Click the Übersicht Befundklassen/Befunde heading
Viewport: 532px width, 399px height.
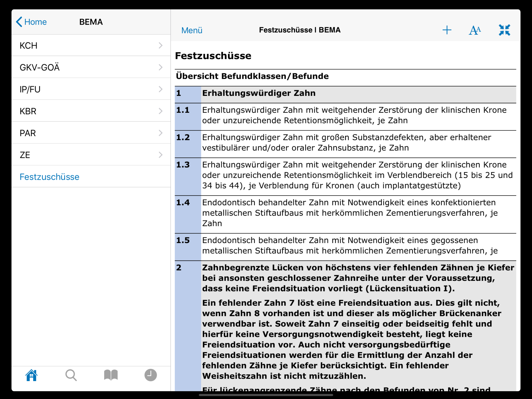pyautogui.click(x=252, y=76)
